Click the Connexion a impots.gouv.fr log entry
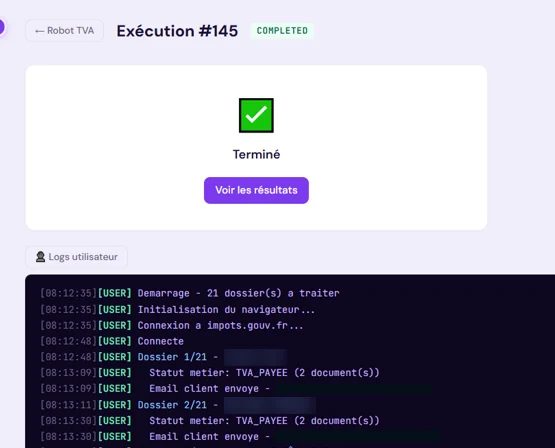The image size is (555, 448). point(172,325)
